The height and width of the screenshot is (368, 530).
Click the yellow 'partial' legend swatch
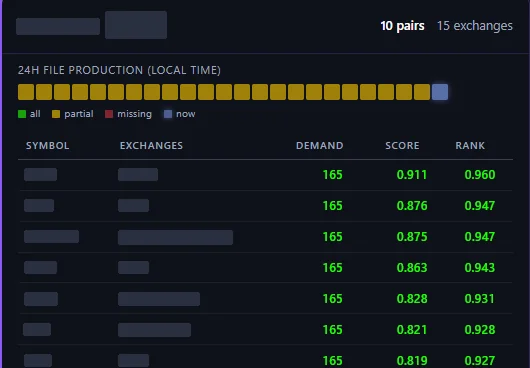[56, 114]
